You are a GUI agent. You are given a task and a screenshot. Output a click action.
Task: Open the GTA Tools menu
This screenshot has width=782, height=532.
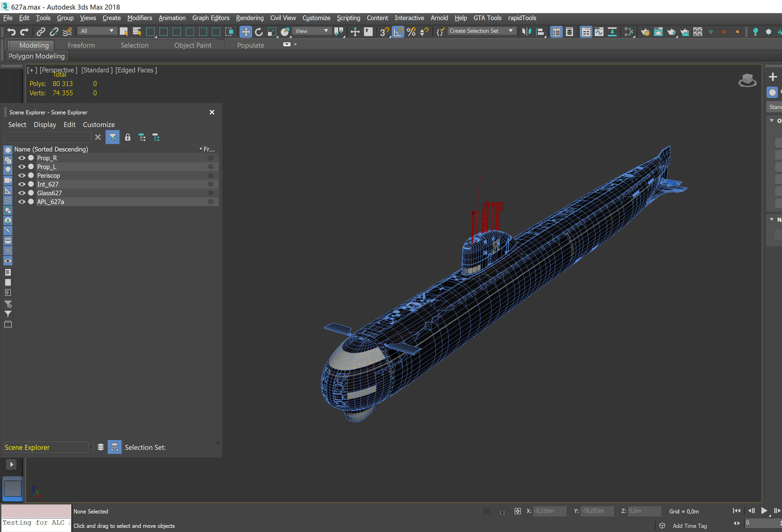point(487,18)
